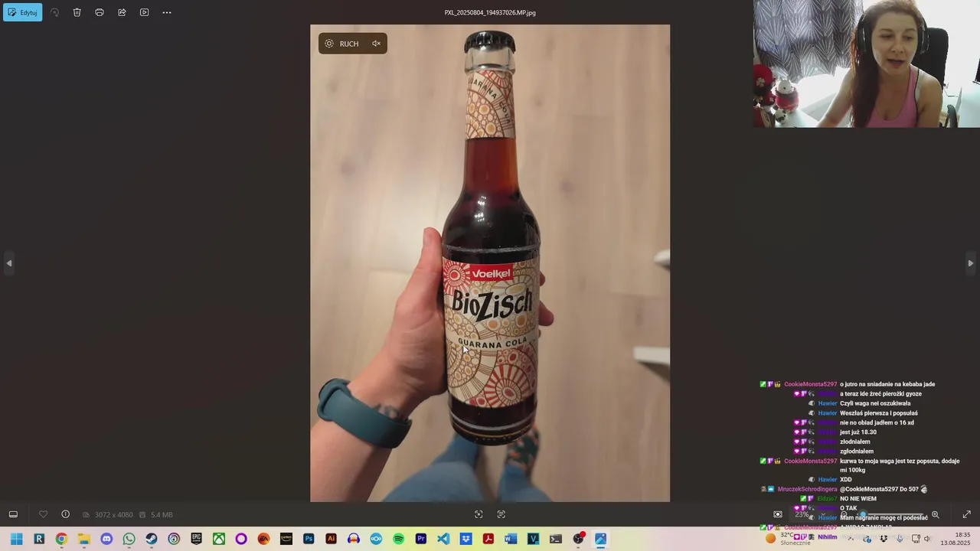Delete the photo with trash icon
This screenshot has width=980, height=551.
[x=77, y=12]
